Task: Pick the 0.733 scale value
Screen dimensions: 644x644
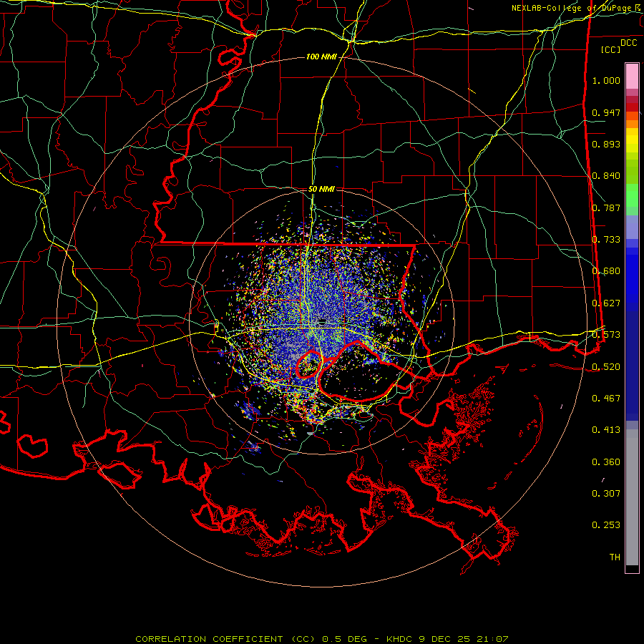Action: click(606, 240)
